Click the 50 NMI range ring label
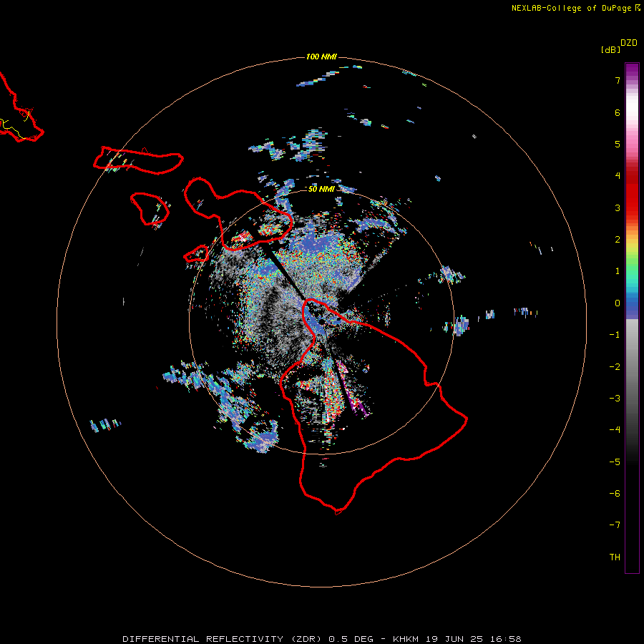 [321, 189]
